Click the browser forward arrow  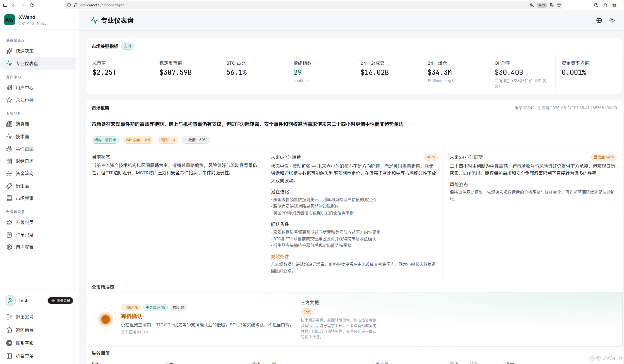23,5
